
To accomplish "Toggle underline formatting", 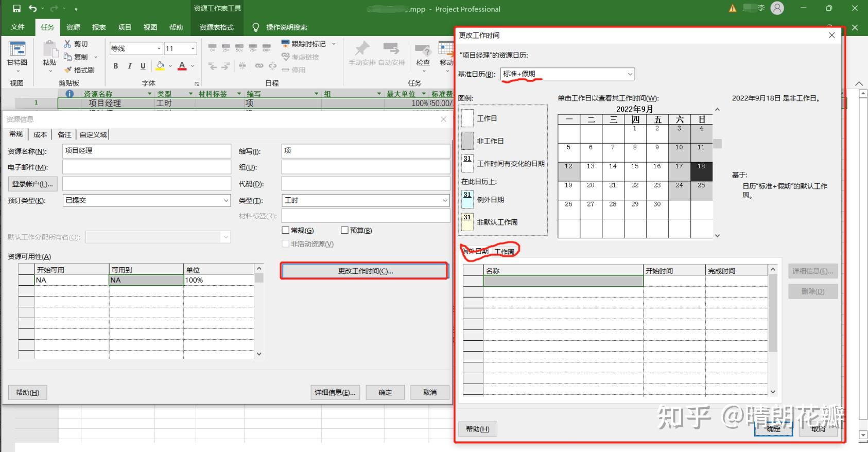I will click(143, 66).
